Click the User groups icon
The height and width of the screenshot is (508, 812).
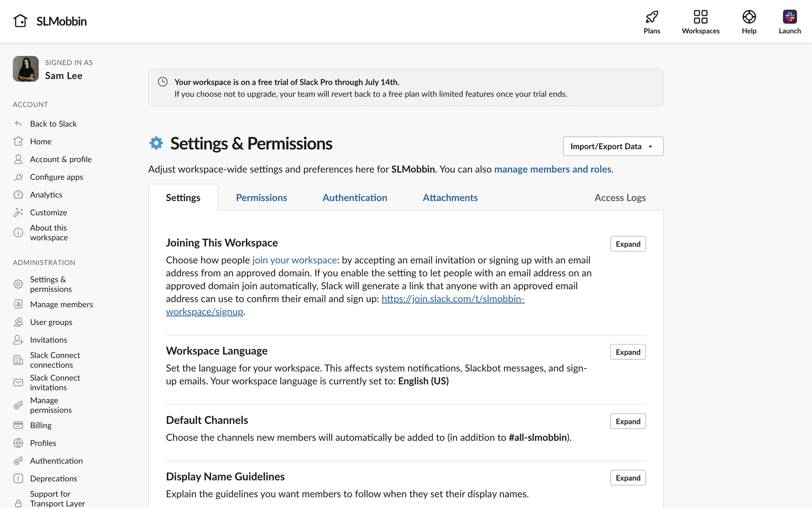tap(18, 322)
